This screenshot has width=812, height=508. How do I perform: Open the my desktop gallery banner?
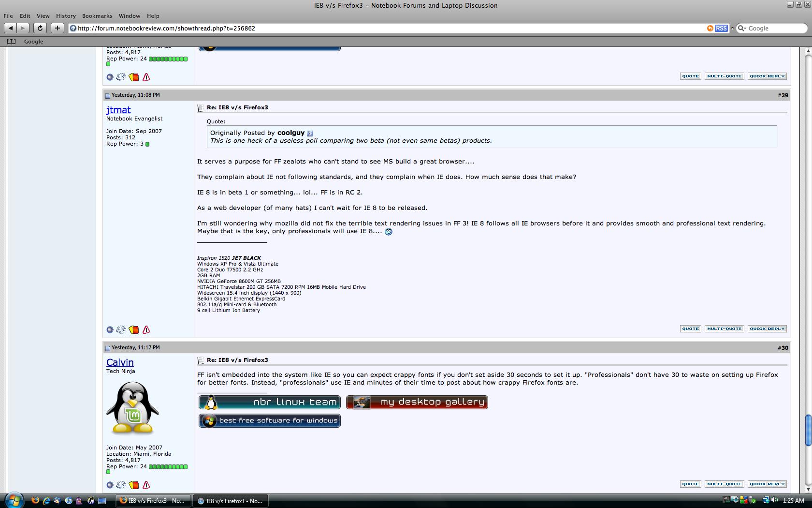click(417, 402)
